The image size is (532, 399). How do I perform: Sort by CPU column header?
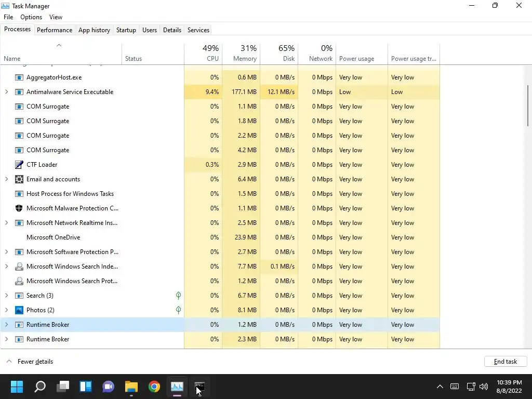(x=203, y=54)
